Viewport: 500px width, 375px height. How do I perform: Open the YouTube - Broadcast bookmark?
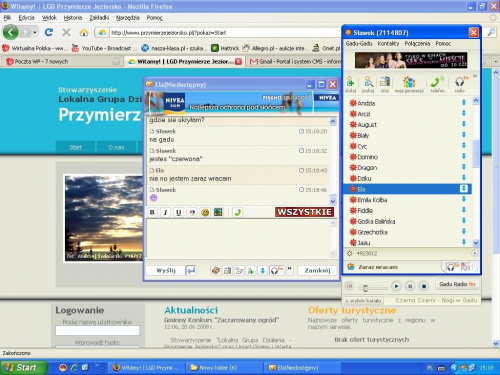point(103,48)
